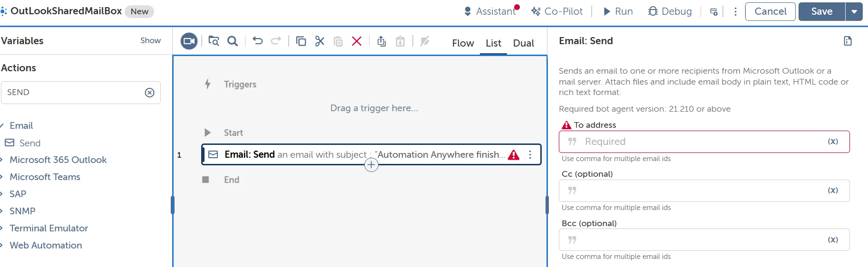868x267 pixels.
Task: Select the Send action under Email
Action: tap(29, 143)
